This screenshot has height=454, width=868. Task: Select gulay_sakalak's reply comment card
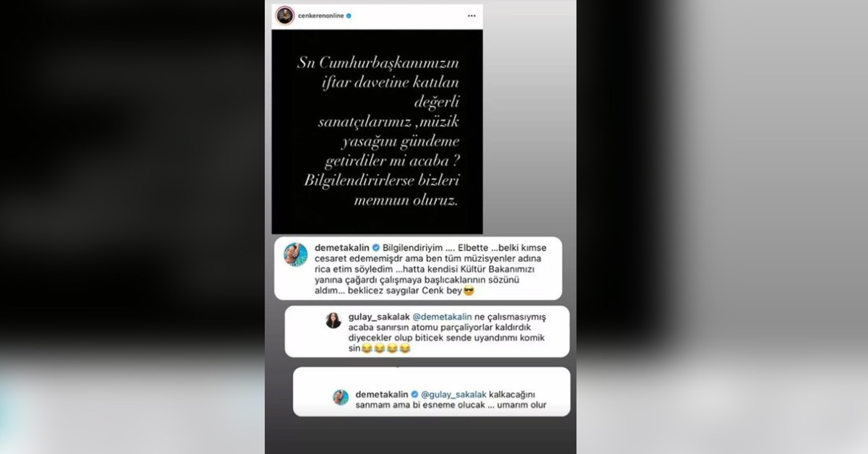427,332
